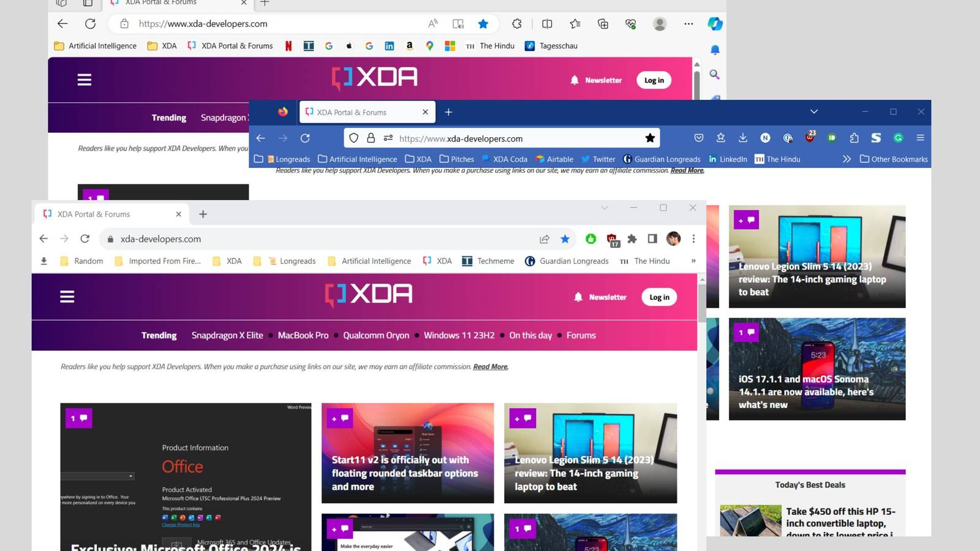Screen dimensions: 980x551
Task: Click Refresh in the Edge window
Action: pos(90,24)
